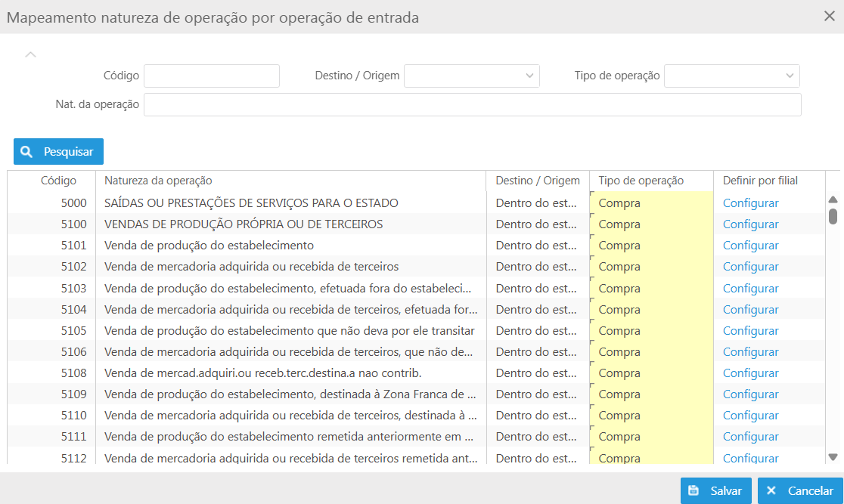Click the Salvar button
Screen dimensions: 844x504
click(715, 490)
